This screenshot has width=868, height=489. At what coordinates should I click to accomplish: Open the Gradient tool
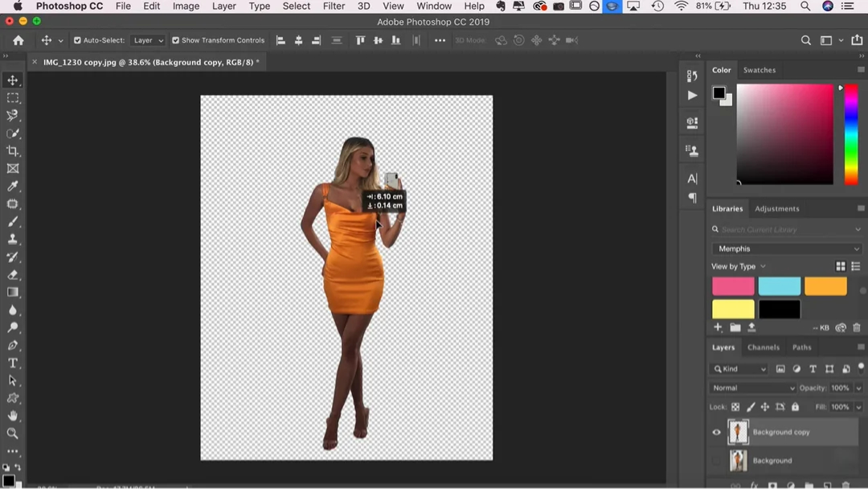coord(12,292)
